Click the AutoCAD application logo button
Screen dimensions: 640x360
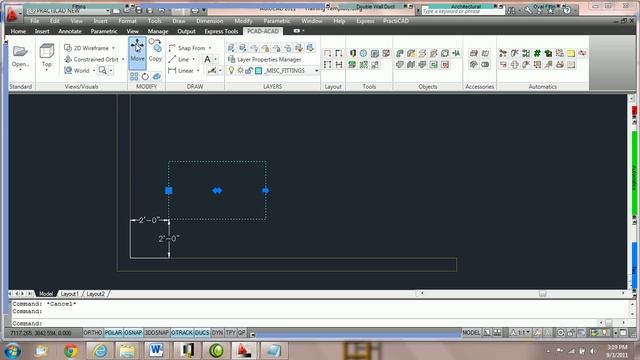pos(12,14)
